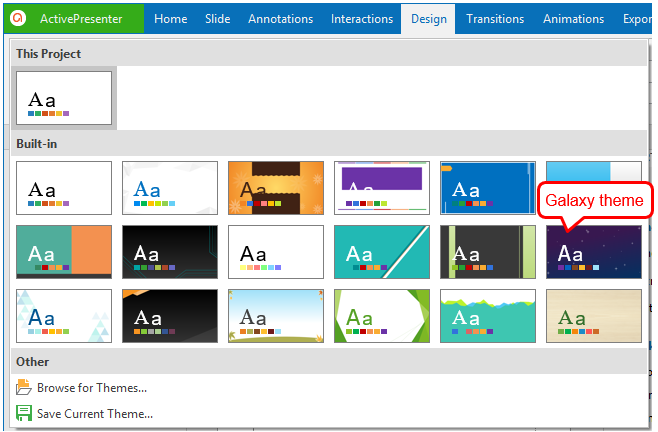Switch to the Home tab
Screen dimensions: 658x432
(x=170, y=19)
